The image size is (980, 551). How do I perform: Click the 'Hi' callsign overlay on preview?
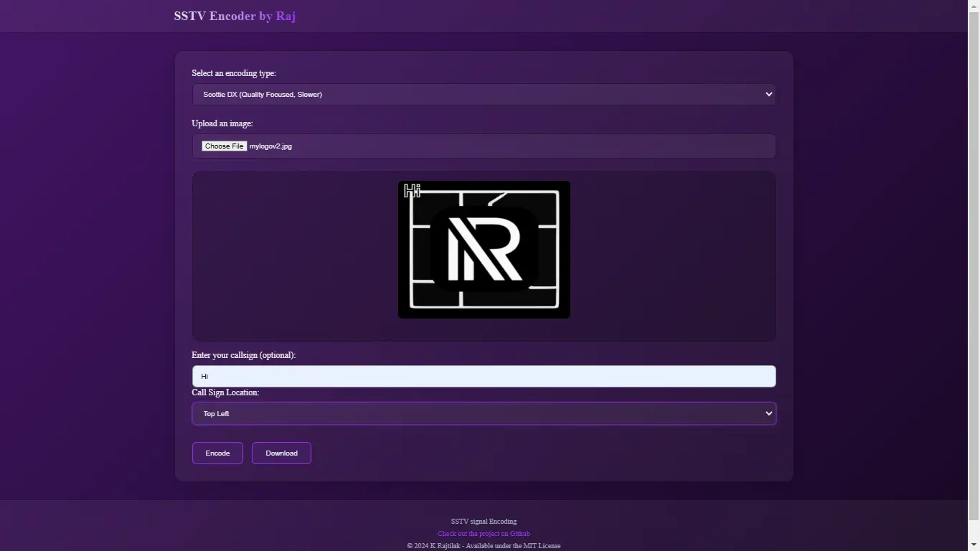pos(412,191)
